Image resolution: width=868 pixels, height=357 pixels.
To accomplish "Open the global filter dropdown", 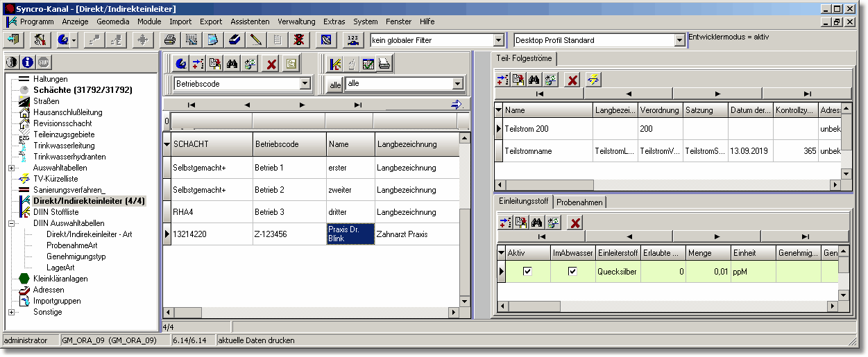I will click(498, 40).
